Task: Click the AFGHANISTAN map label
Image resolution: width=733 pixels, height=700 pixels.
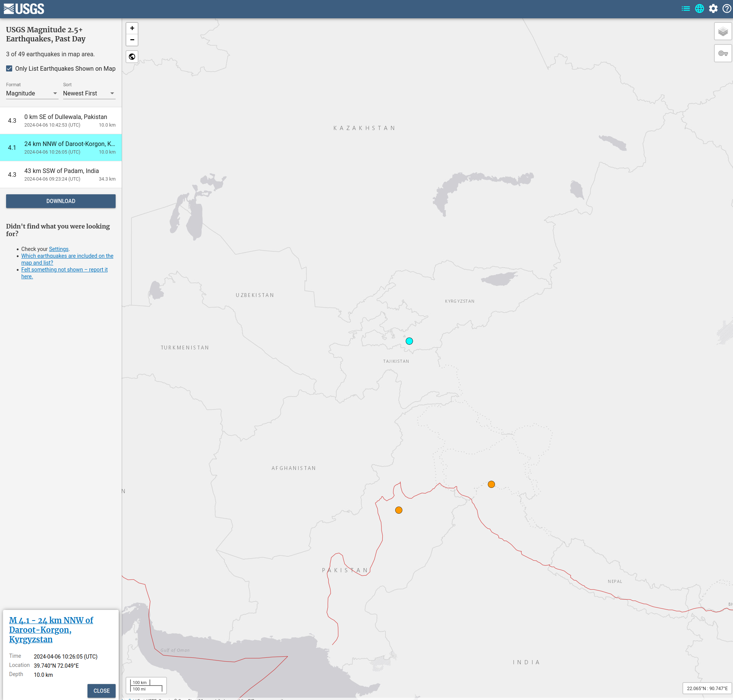Action: tap(294, 468)
